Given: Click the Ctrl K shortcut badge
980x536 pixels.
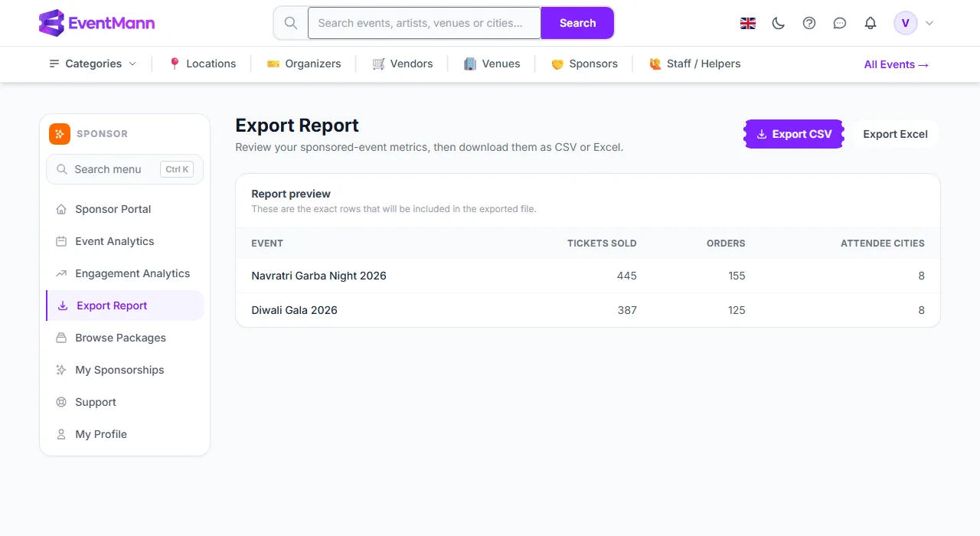Looking at the screenshot, I should click(x=177, y=169).
